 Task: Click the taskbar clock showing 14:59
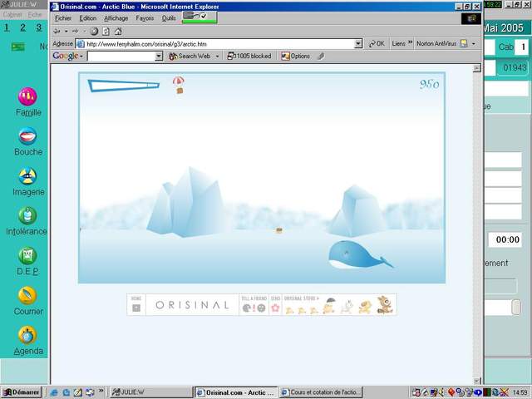(520, 392)
